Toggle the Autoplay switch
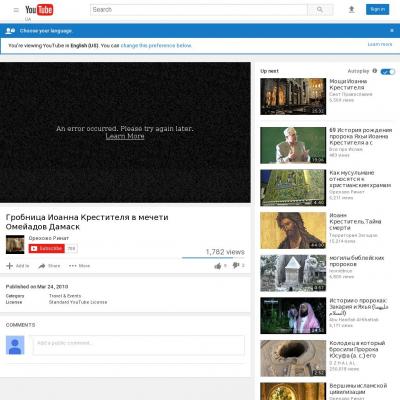This screenshot has height=400, width=400. tap(388, 71)
